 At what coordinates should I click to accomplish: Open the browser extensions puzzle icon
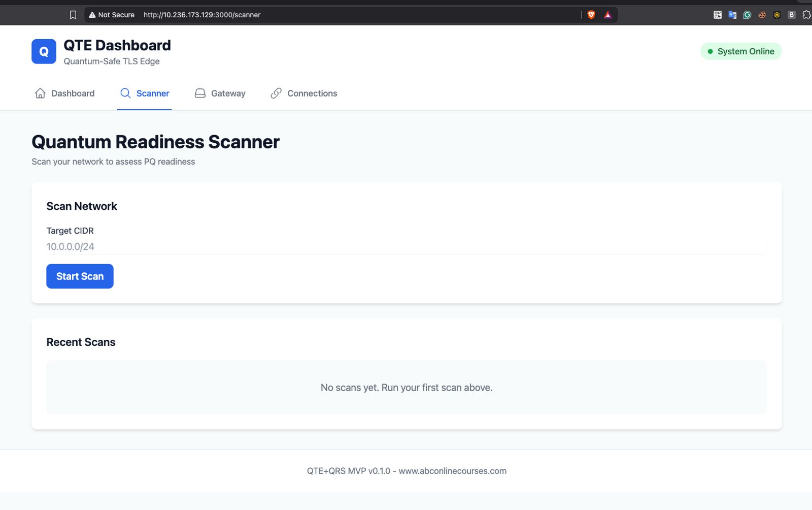pos(806,14)
